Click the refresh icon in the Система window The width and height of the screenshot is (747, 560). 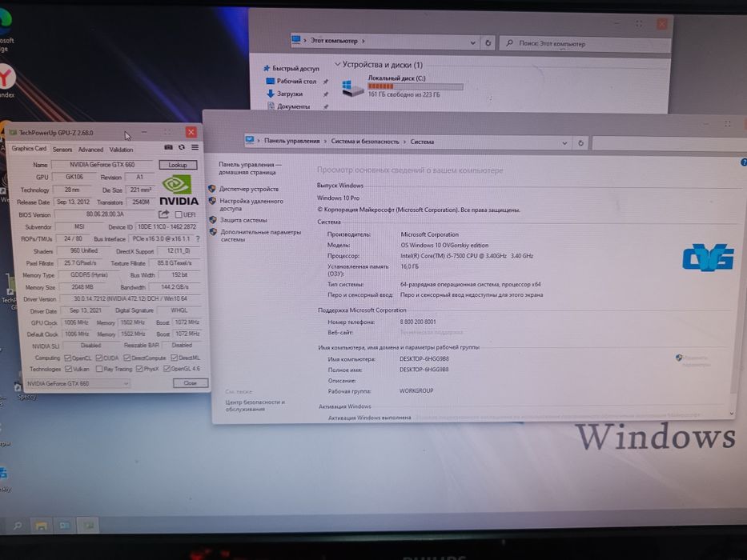click(580, 143)
